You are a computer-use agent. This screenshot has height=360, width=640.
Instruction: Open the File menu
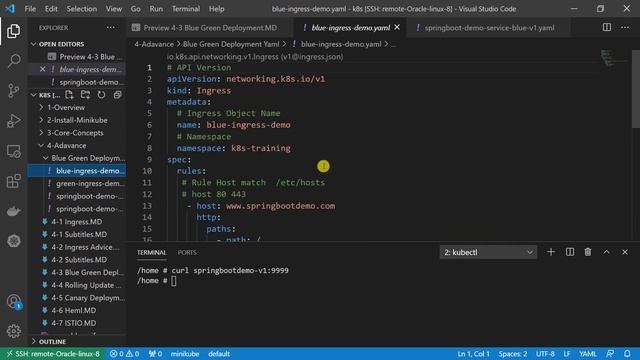(30, 9)
